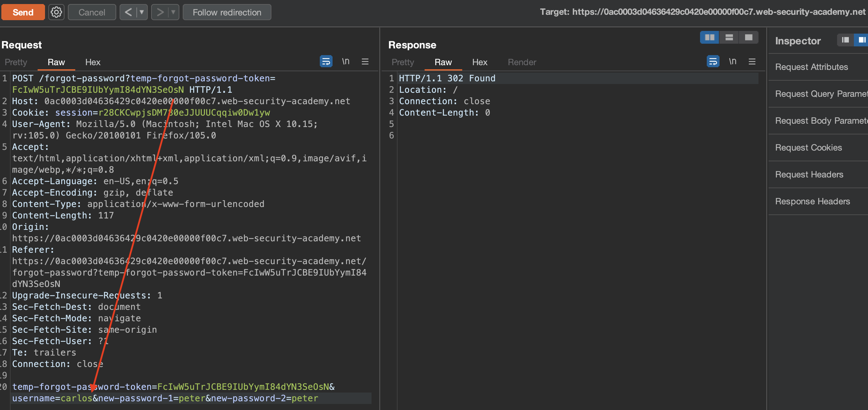Select side-by-side split layout icon
This screenshot has width=868, height=410.
tap(709, 37)
